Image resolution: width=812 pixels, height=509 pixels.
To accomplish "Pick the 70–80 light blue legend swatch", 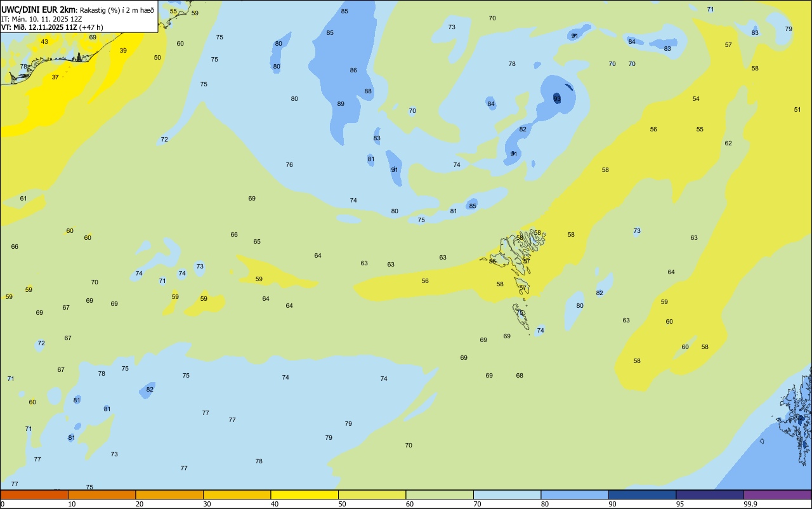I will [x=507, y=494].
